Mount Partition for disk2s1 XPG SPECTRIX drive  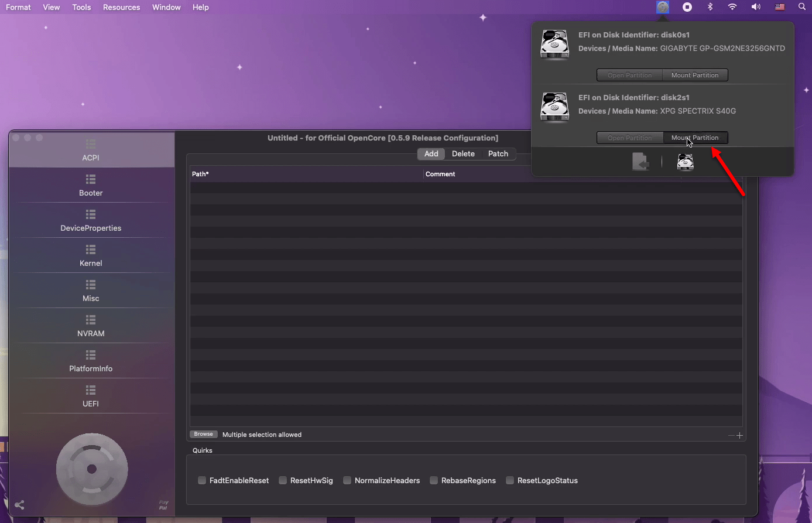695,138
